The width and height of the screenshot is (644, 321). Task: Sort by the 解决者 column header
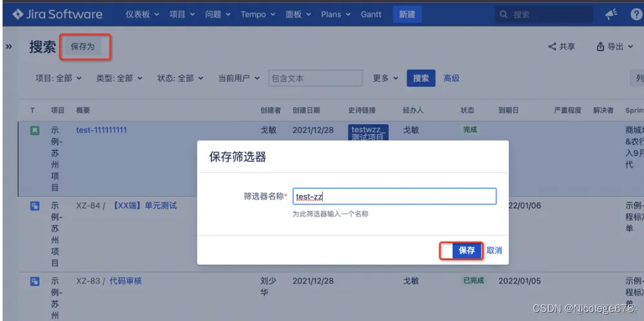(603, 110)
